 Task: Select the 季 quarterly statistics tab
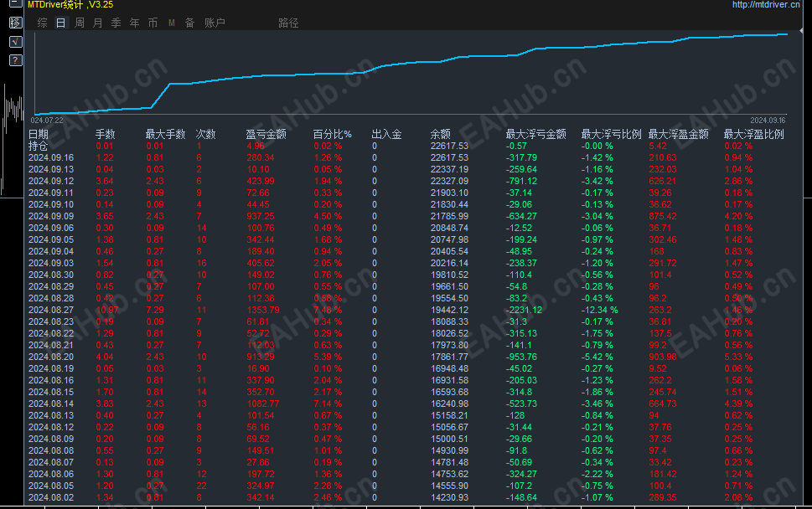pos(115,23)
